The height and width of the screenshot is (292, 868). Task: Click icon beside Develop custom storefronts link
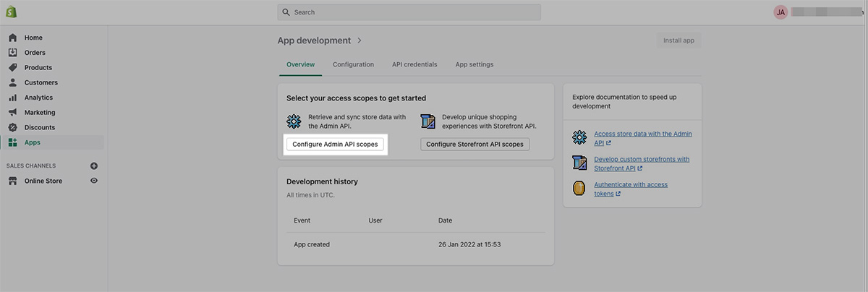coord(579,163)
